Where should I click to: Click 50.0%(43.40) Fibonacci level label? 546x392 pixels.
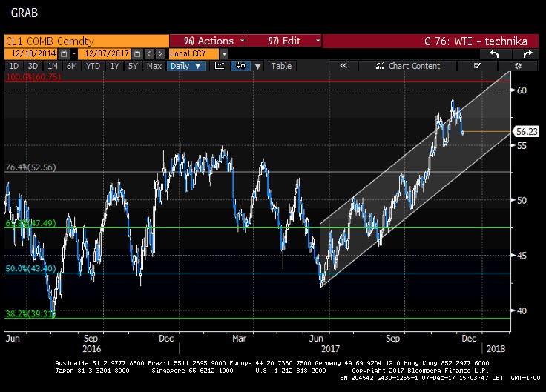tap(30, 268)
